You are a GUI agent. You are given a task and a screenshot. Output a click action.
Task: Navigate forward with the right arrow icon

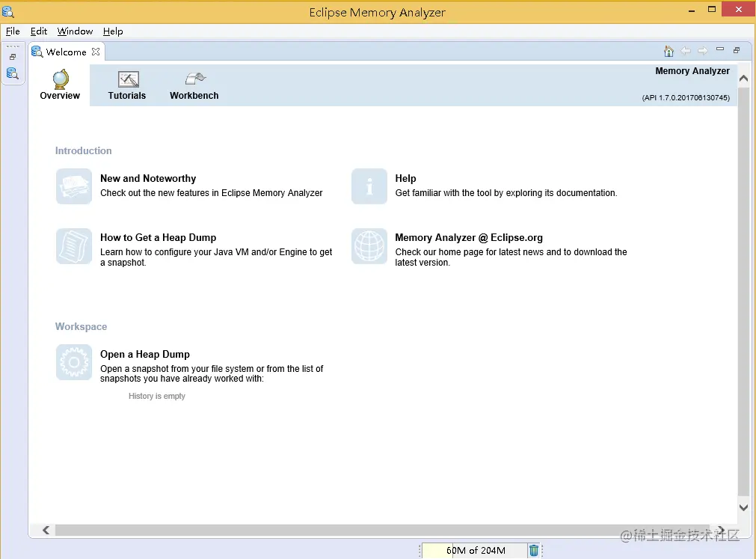tap(703, 51)
